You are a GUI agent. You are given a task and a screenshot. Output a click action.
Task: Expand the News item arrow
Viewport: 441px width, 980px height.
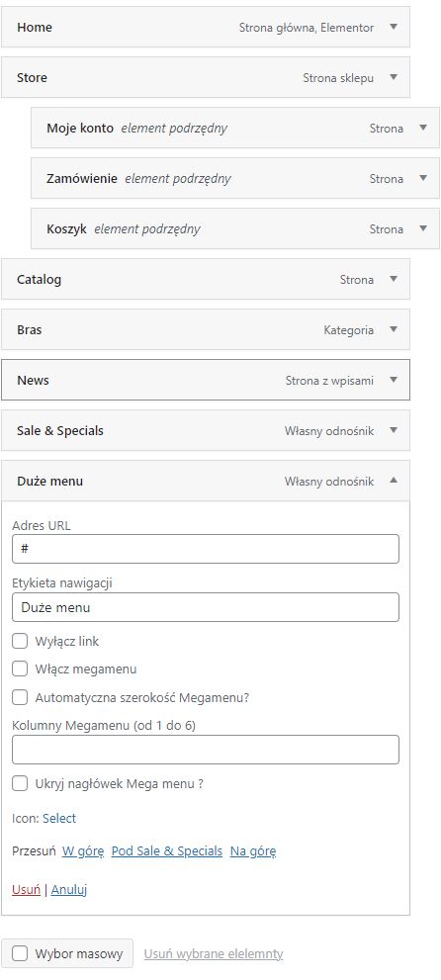pyautogui.click(x=393, y=380)
